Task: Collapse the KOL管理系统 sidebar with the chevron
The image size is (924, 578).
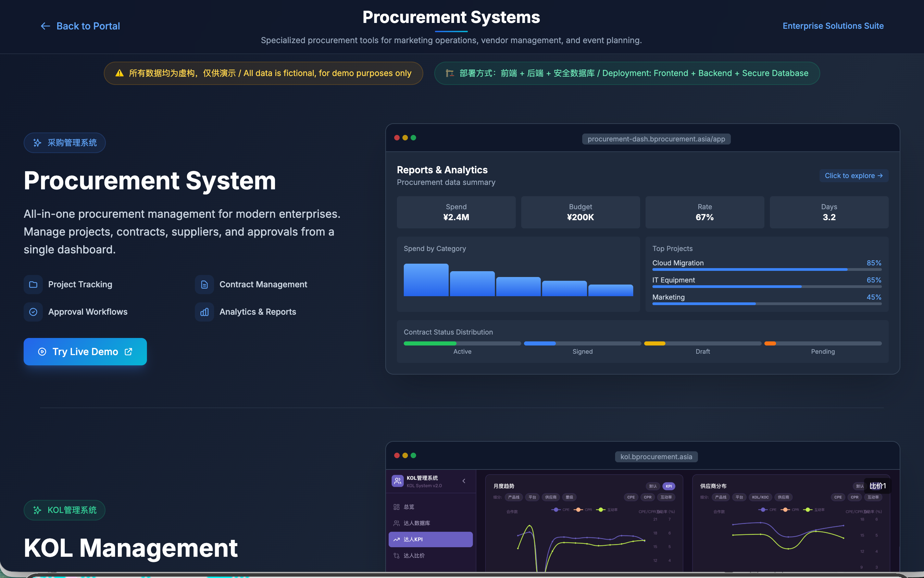Action: pos(464,481)
